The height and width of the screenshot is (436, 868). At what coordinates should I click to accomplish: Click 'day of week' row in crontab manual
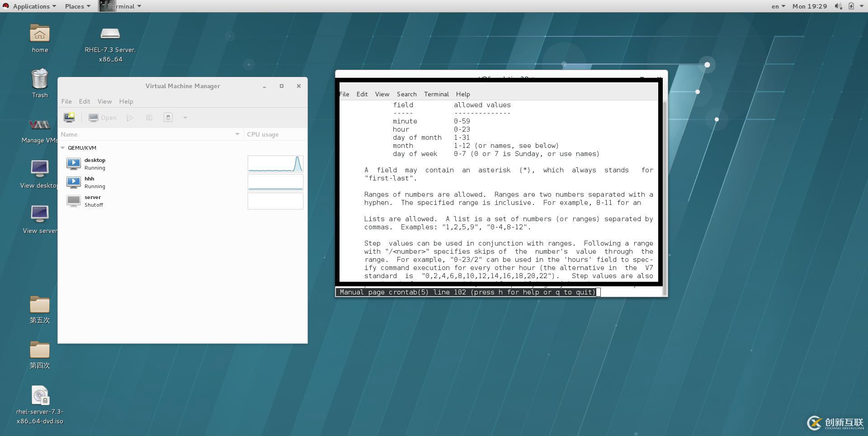tap(496, 154)
